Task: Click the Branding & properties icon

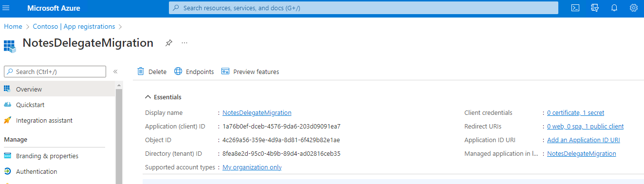Action: [x=7, y=156]
